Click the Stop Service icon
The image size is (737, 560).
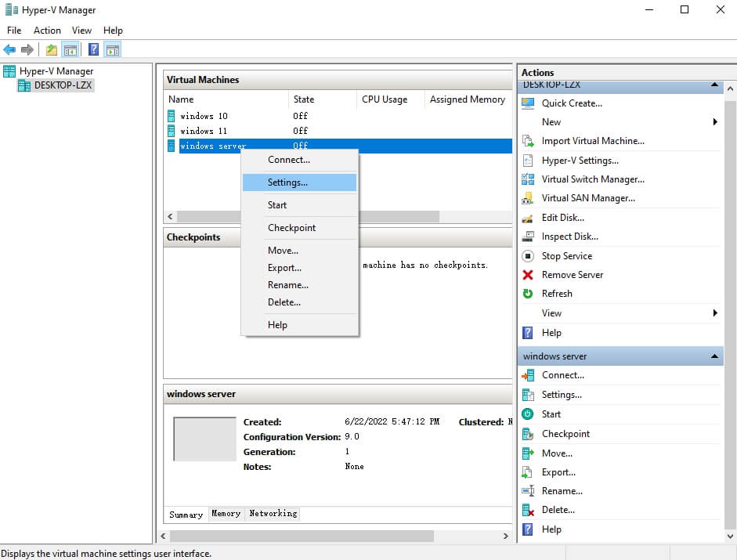528,256
